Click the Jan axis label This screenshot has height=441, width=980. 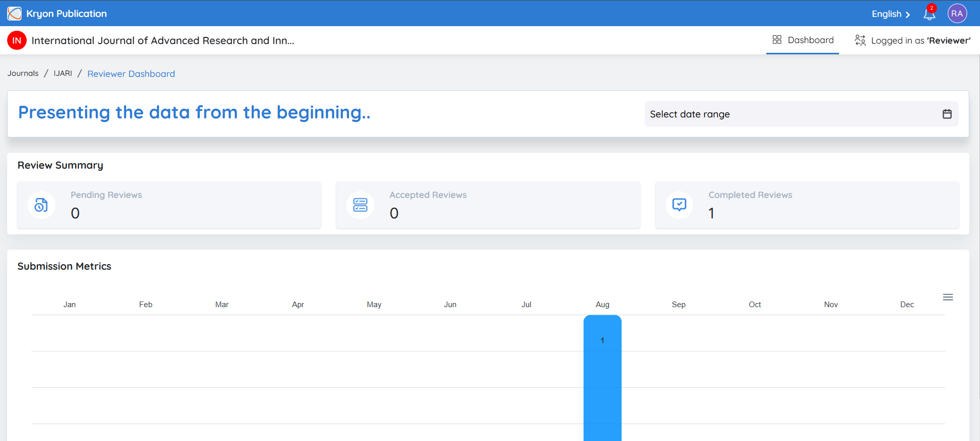70,305
